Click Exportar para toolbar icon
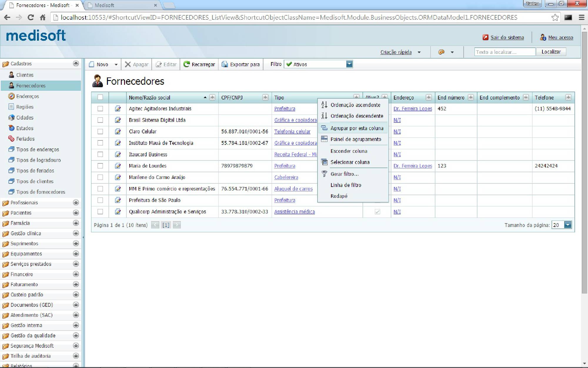The image size is (588, 368). coord(225,64)
